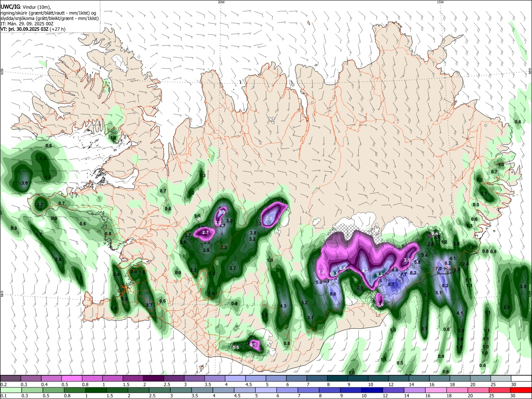Click the UWC/IG title in the map header
The width and height of the screenshot is (532, 399).
click(x=10, y=7)
